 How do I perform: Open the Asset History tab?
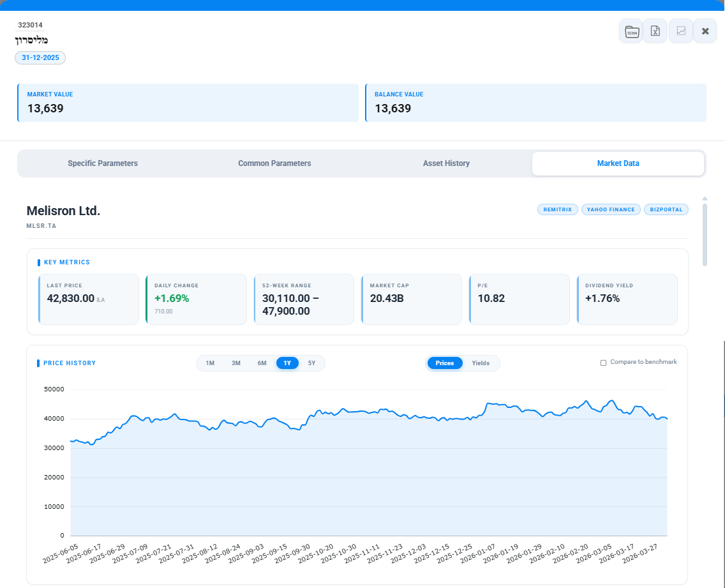pos(446,163)
